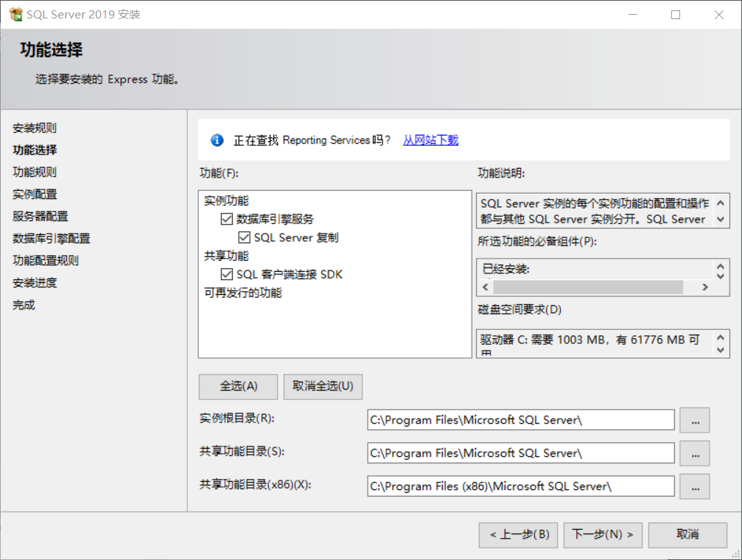Click left arrow of prerequisites horizontal scrollbar

pyautogui.click(x=486, y=287)
